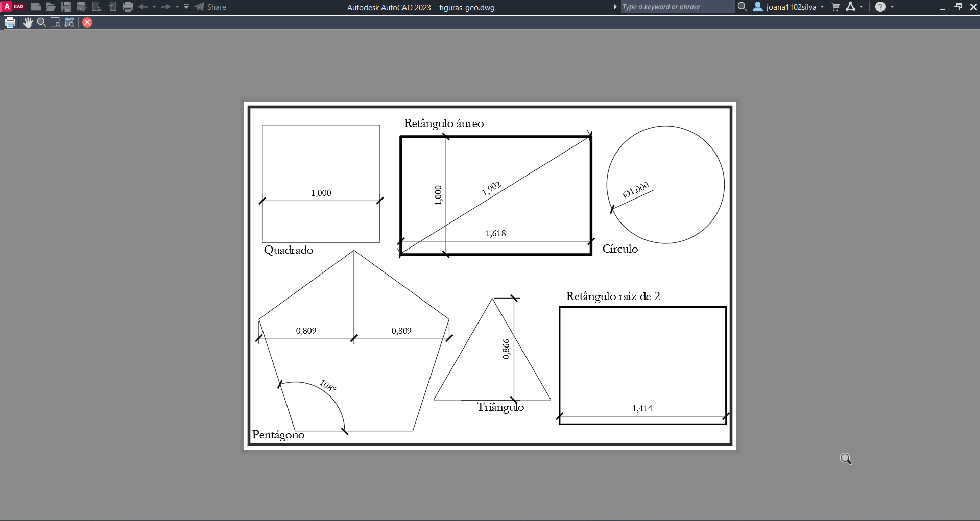Click the Save As icon
This screenshot has height=521, width=980.
pyautogui.click(x=81, y=7)
